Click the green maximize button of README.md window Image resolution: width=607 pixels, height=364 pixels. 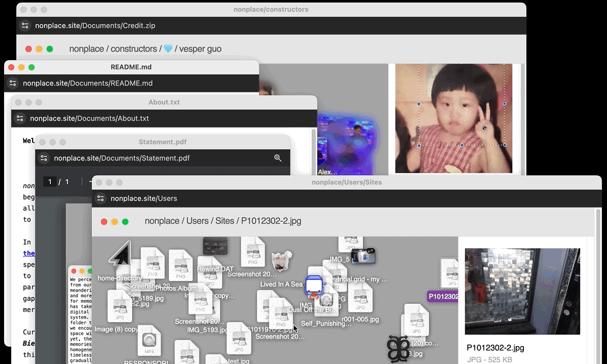coord(32,67)
